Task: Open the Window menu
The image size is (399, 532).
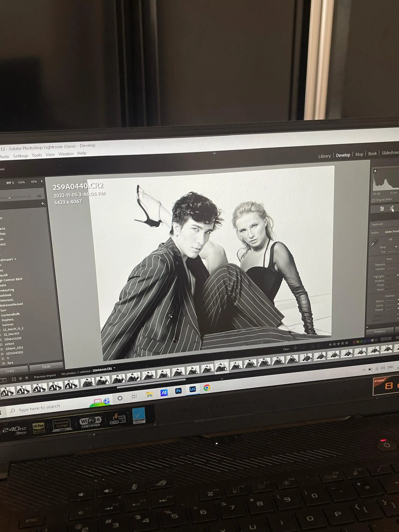Action: 66,154
